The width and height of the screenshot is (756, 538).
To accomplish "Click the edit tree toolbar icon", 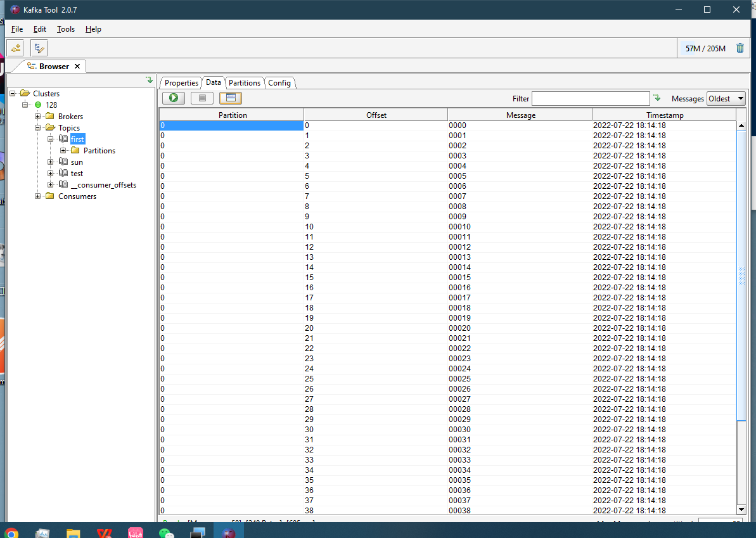I will (x=39, y=48).
